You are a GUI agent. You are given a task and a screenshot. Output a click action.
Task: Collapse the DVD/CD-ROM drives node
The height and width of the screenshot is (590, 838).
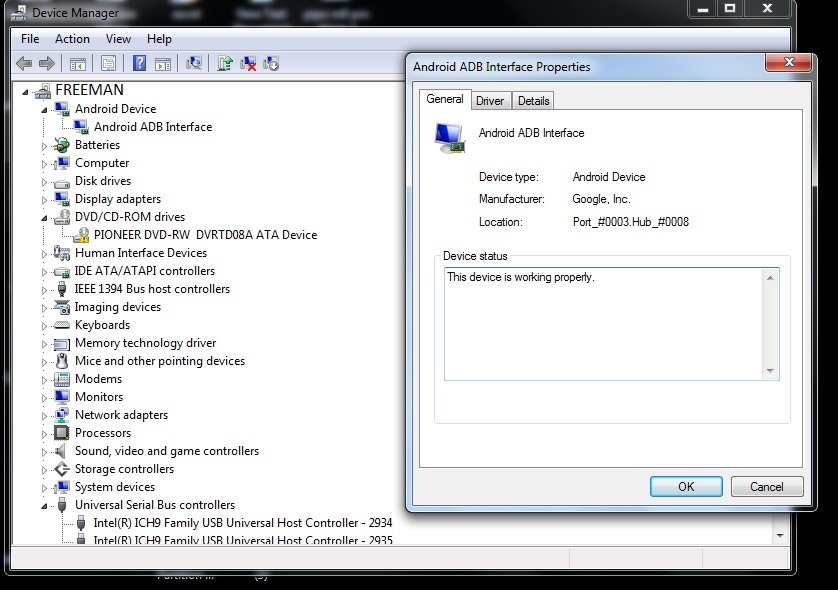(x=44, y=218)
